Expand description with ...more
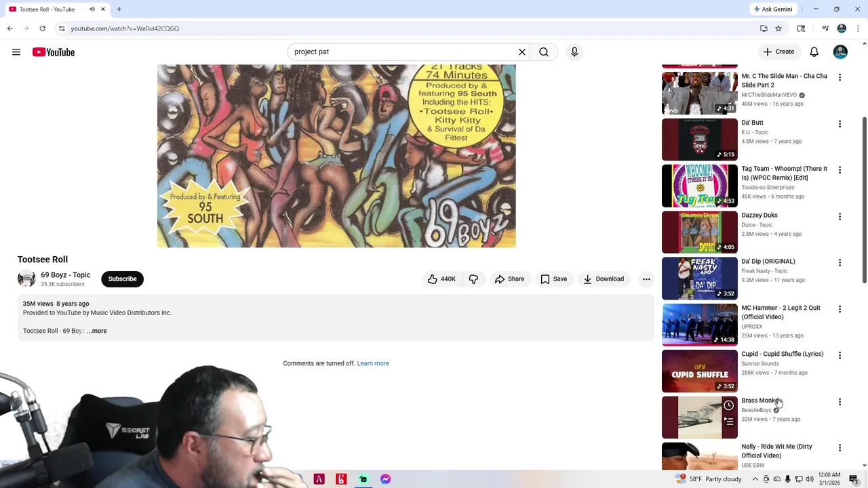868x488 pixels. (97, 331)
